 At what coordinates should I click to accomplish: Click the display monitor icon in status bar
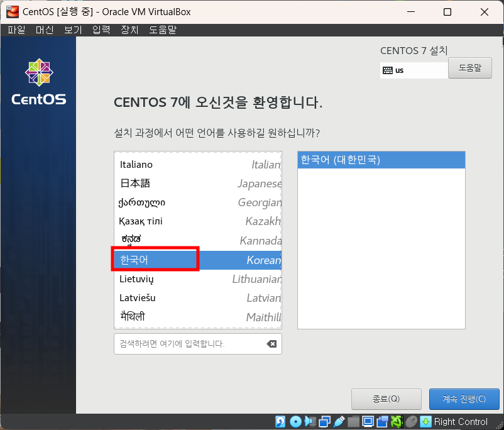(x=368, y=421)
